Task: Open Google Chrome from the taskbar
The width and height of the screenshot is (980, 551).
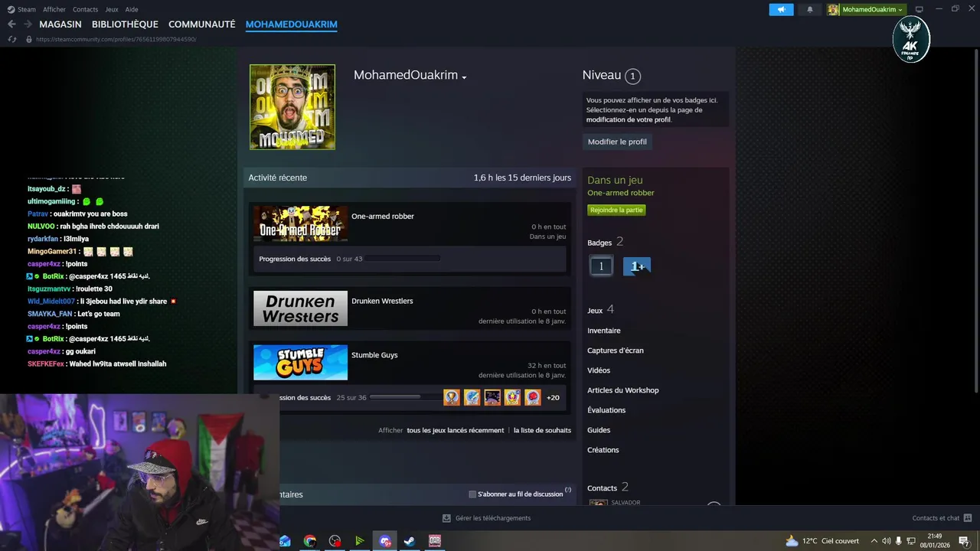Action: click(310, 541)
